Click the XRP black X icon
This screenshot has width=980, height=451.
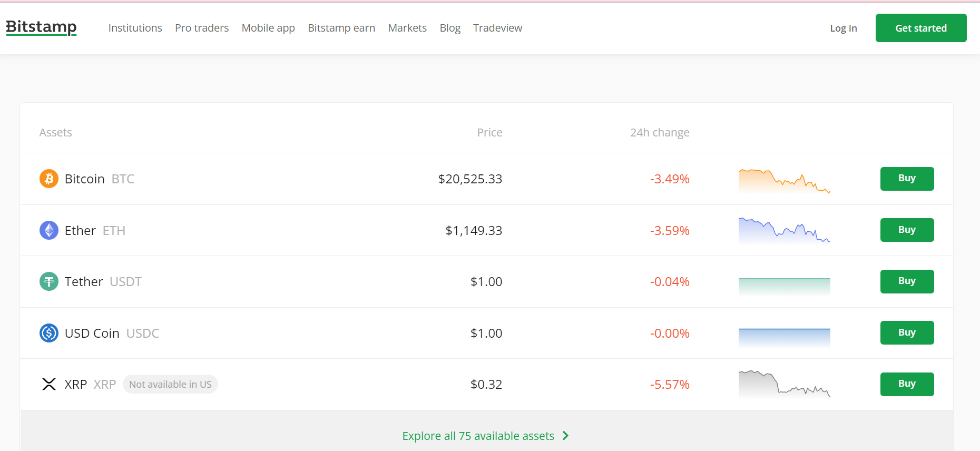click(49, 384)
